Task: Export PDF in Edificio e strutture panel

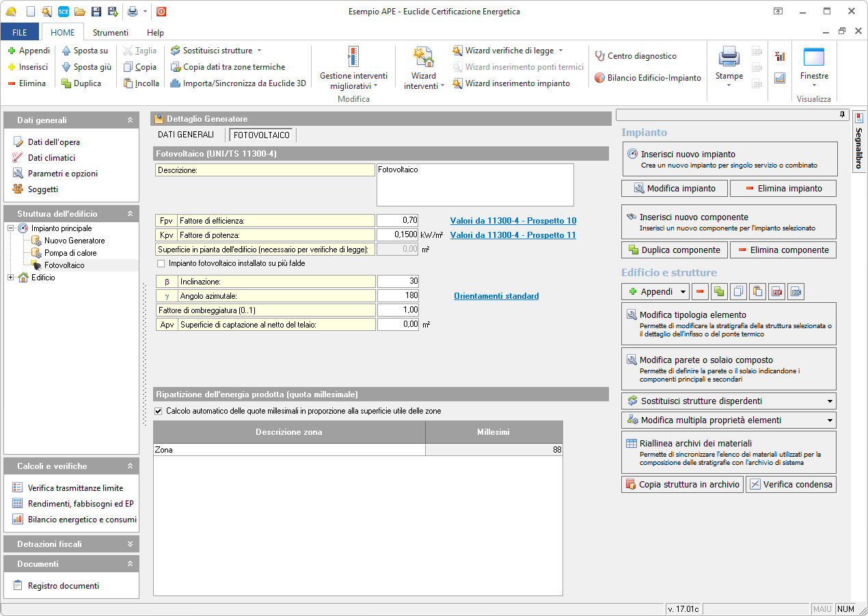Action: pos(776,292)
